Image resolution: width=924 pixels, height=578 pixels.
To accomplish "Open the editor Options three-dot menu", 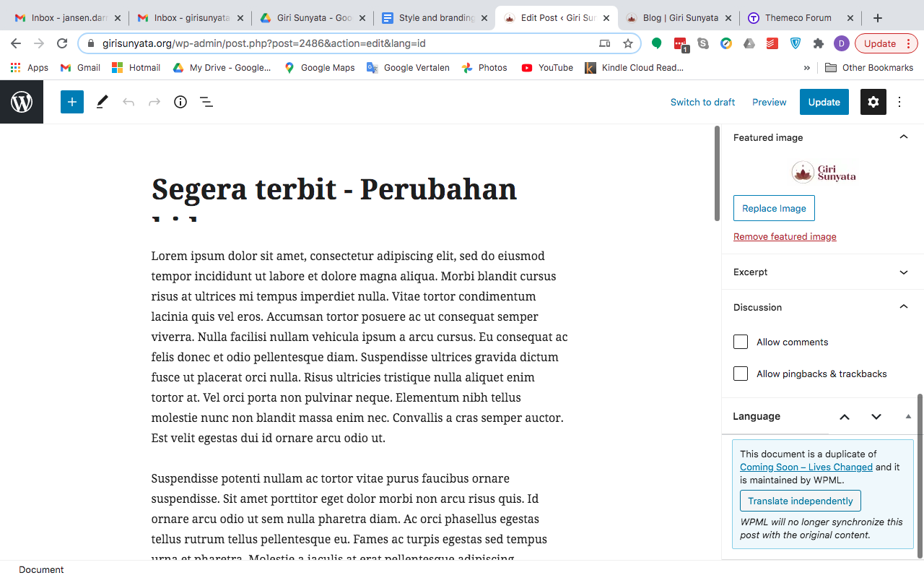I will (x=899, y=102).
